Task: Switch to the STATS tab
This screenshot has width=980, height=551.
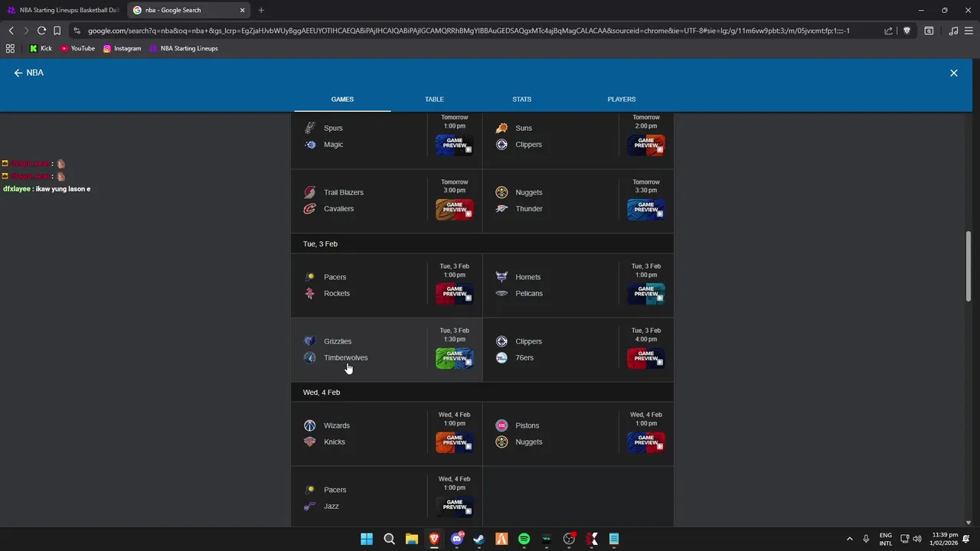Action: 522,99
